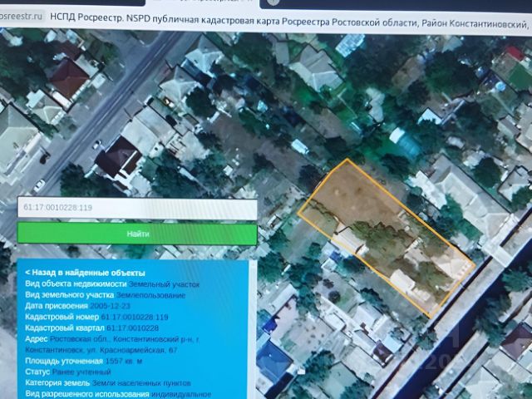The image size is (532, 399).
Task: Select cadastral quarter value 61:17:0010228
Action: pyautogui.click(x=133, y=328)
